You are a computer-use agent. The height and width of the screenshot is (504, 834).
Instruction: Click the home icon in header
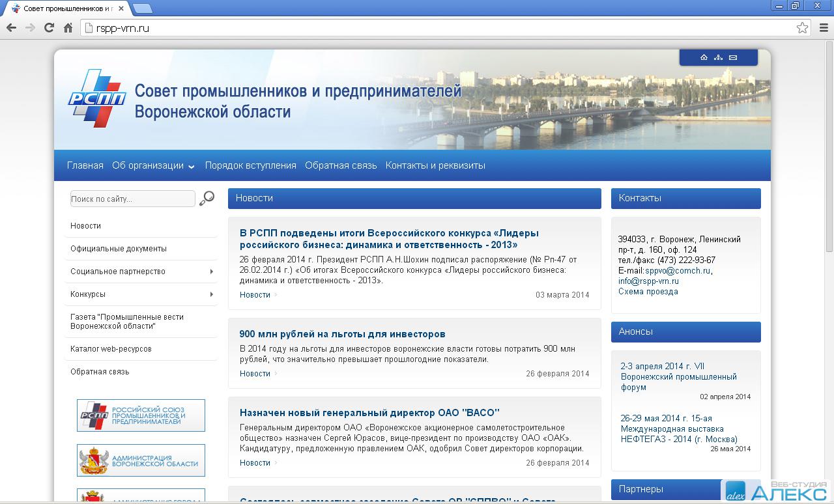click(x=704, y=57)
